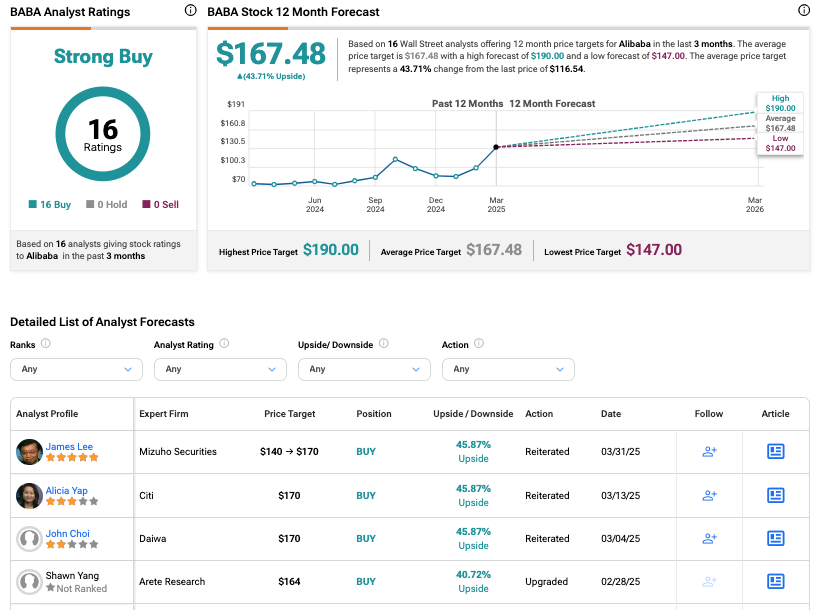Click the info icon beside BABA Stock 12 Month Forecast

pos(804,10)
